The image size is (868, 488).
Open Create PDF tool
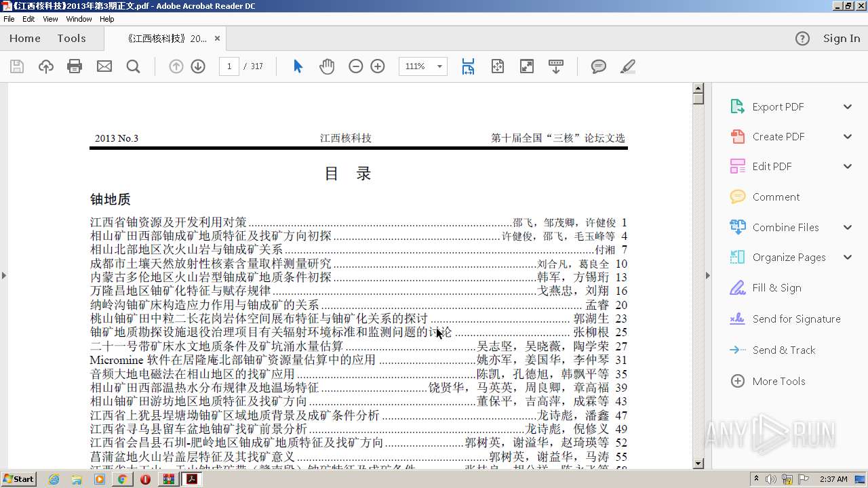tap(778, 137)
